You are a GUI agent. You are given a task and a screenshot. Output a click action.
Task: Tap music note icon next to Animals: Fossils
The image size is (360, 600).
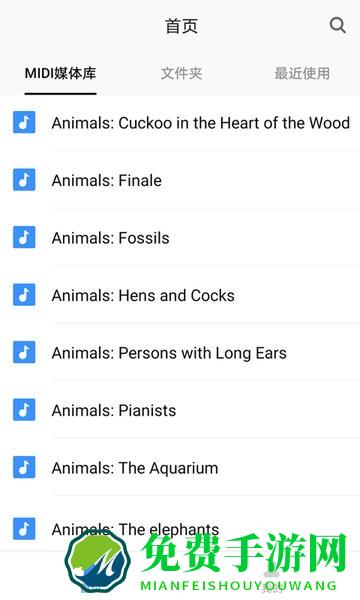point(24,237)
